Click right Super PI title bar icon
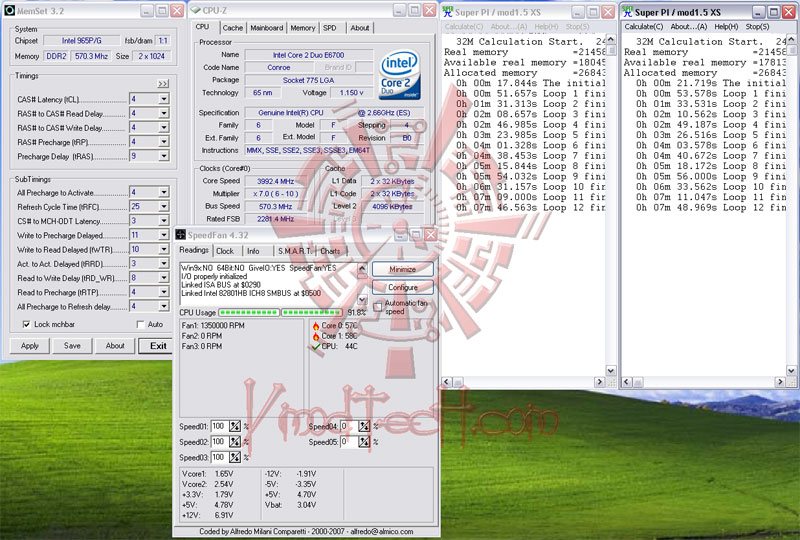800x540 pixels. click(x=628, y=11)
